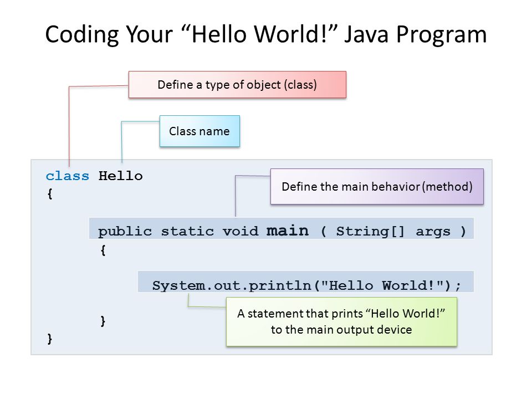Click the blue "class" keyword
This screenshot has height=399, width=532.
click(x=67, y=176)
